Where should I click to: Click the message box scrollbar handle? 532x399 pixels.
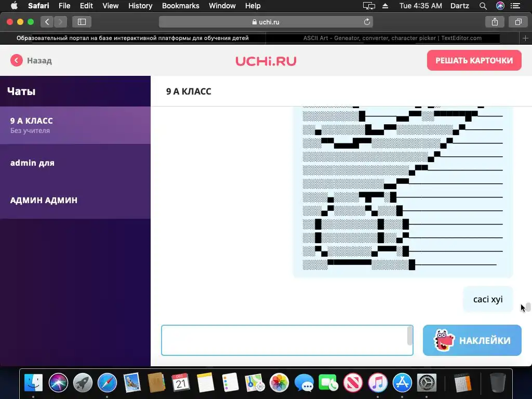pyautogui.click(x=410, y=337)
